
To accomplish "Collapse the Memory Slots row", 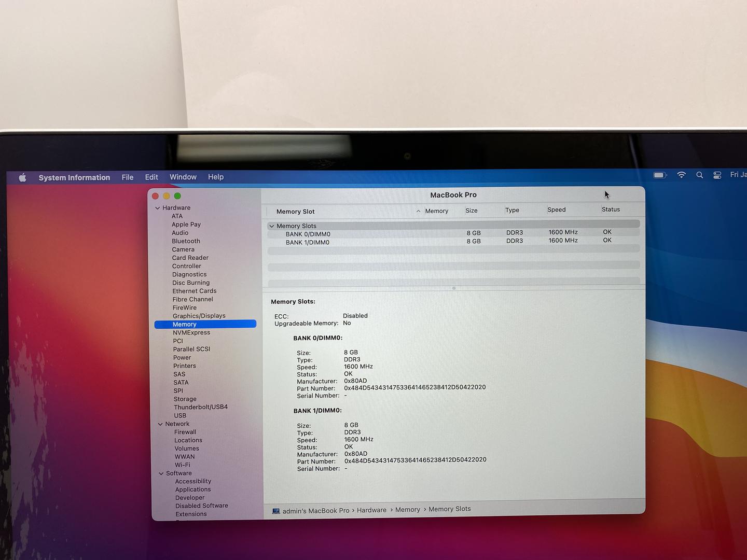I will (x=272, y=226).
